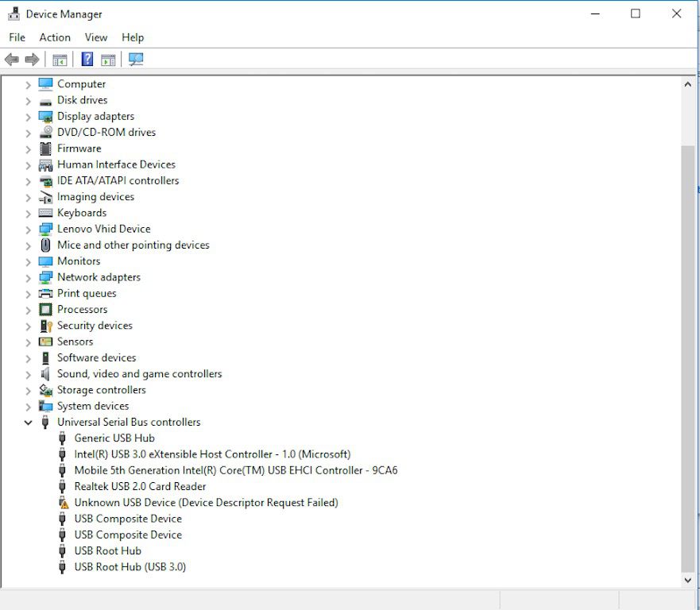
Task: Open the File menu
Action: coord(17,37)
